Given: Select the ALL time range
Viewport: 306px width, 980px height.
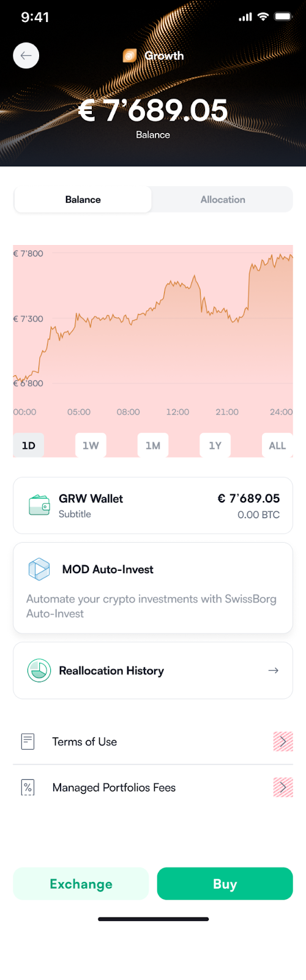Looking at the screenshot, I should pos(277,445).
